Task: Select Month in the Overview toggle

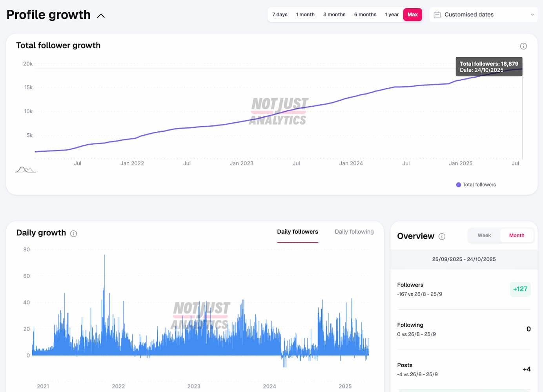Action: pyautogui.click(x=516, y=235)
